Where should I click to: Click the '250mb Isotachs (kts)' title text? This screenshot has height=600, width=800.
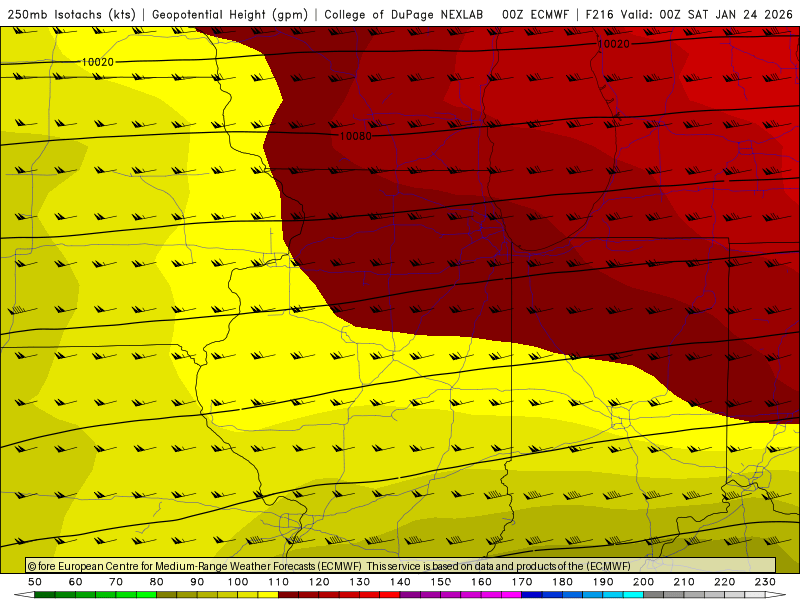(71, 14)
